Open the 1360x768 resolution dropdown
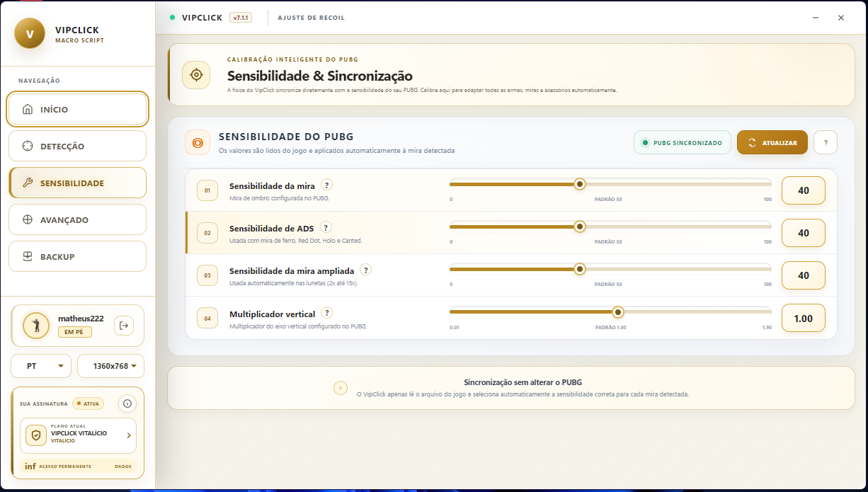 click(x=111, y=366)
